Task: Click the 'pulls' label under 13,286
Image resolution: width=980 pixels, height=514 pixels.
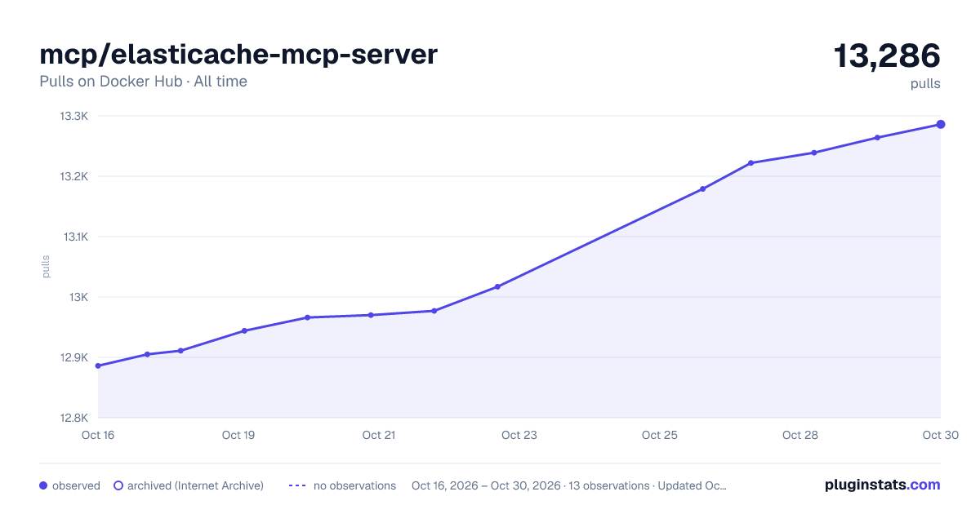Action: 925,83
